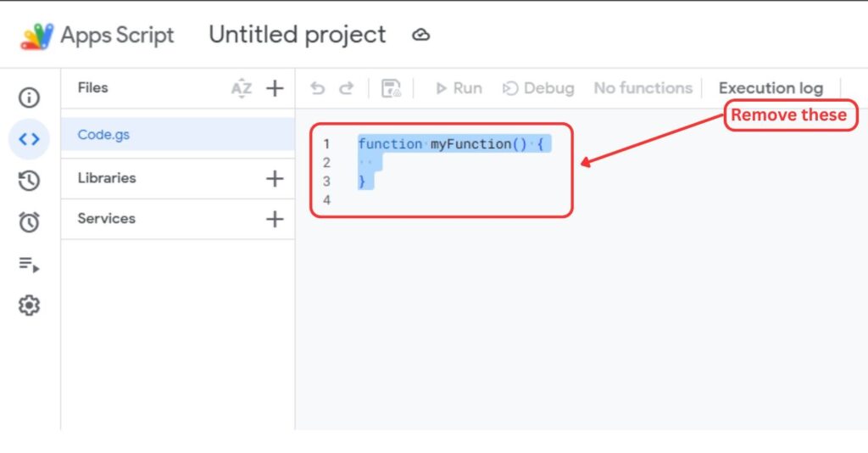
Task: Click the Redo arrow icon
Action: tap(346, 88)
